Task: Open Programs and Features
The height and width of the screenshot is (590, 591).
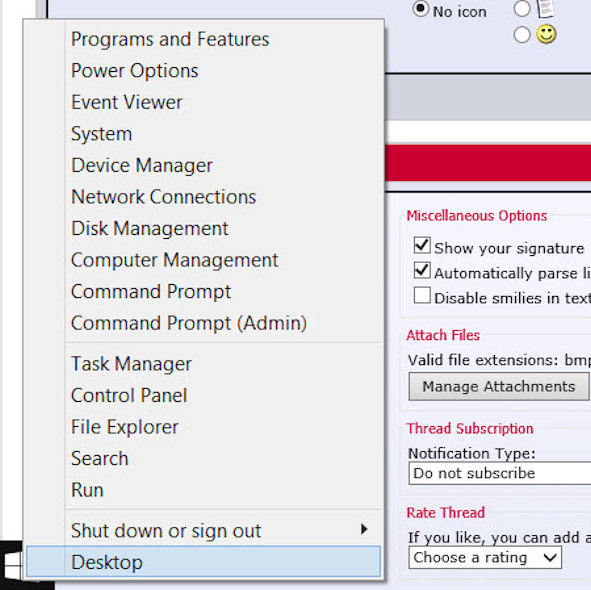Action: 204,39
